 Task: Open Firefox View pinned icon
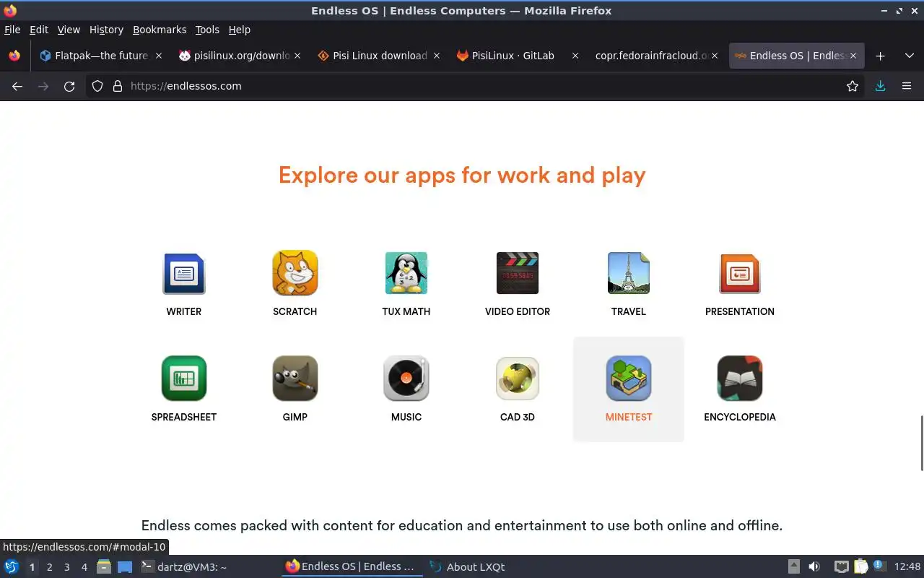point(14,56)
